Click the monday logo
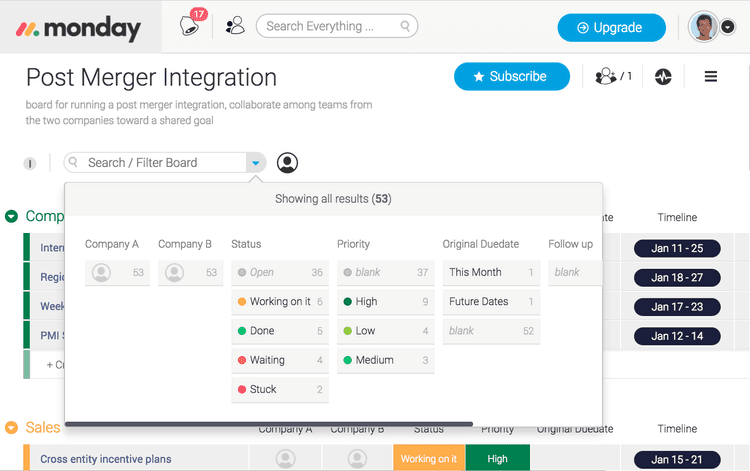The image size is (750, 471). 79,28
